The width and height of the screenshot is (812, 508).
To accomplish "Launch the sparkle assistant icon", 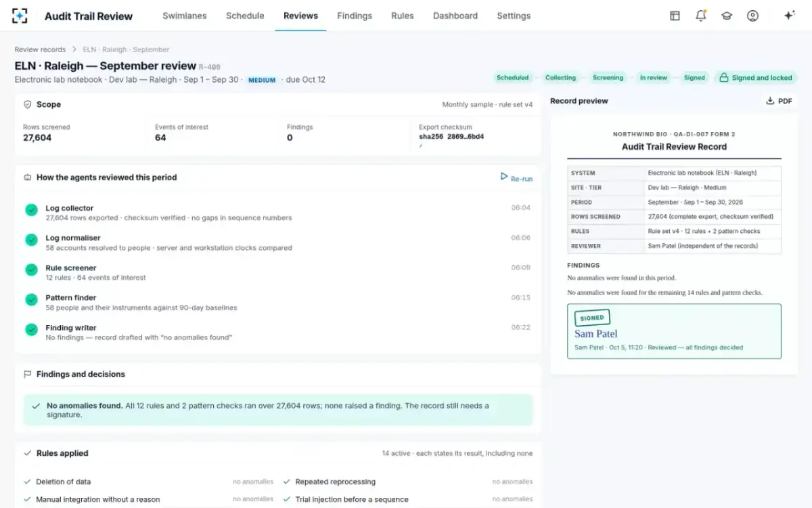I will tap(789, 16).
